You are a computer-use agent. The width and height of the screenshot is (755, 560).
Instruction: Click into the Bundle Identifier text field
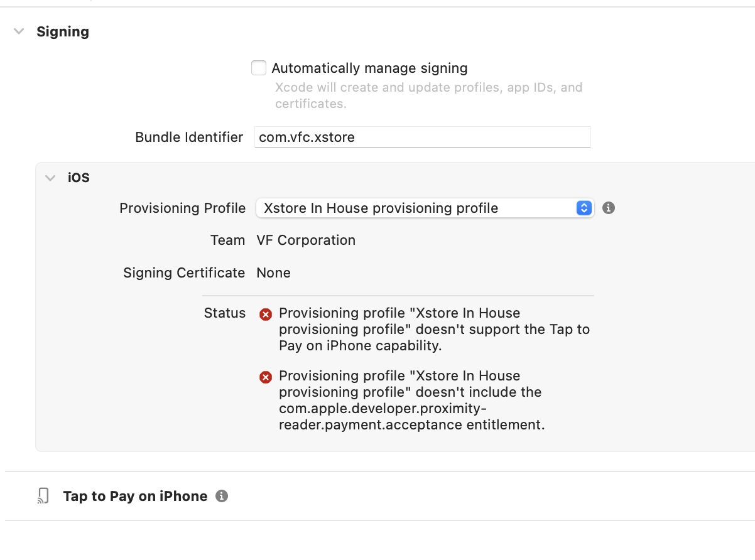422,137
